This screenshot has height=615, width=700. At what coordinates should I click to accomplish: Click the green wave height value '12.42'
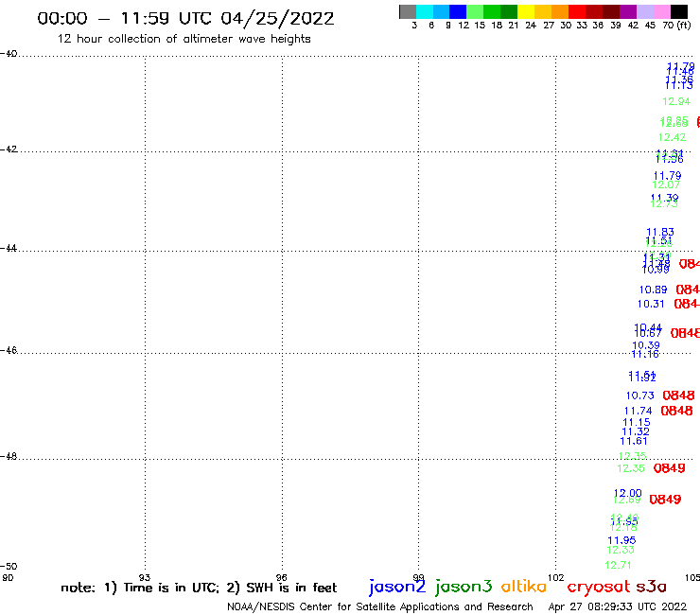672,137
